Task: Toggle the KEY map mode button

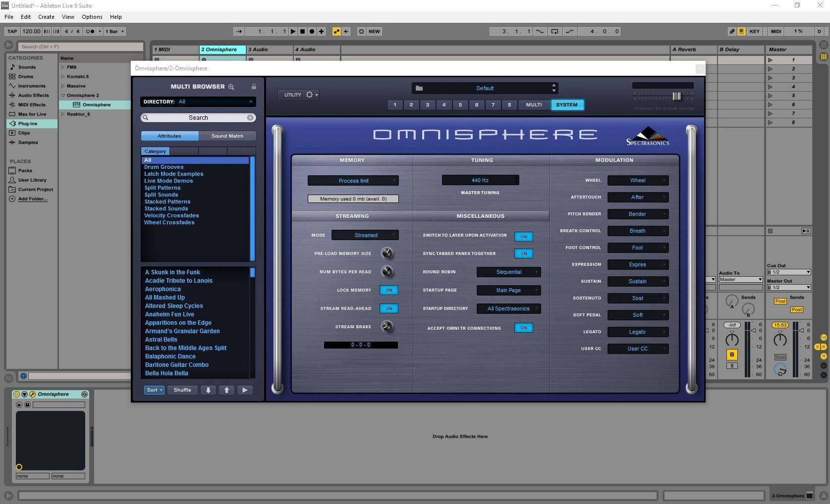Action: [x=754, y=31]
